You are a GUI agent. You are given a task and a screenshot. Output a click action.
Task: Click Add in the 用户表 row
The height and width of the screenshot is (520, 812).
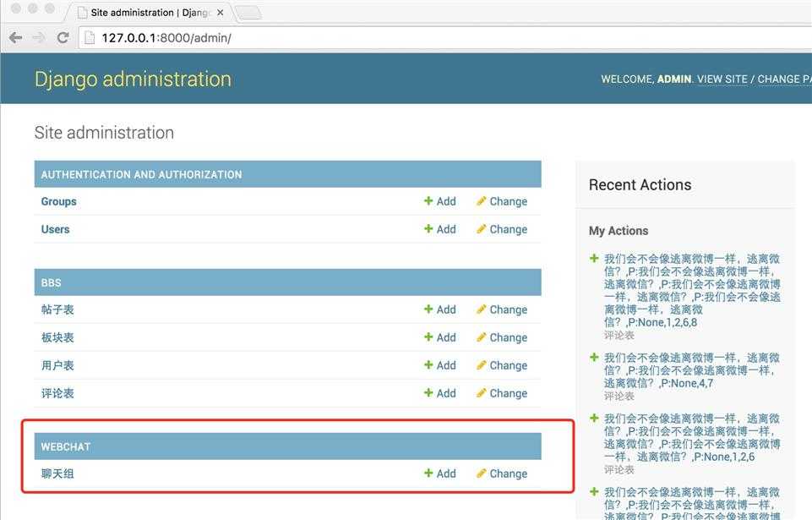(x=446, y=365)
